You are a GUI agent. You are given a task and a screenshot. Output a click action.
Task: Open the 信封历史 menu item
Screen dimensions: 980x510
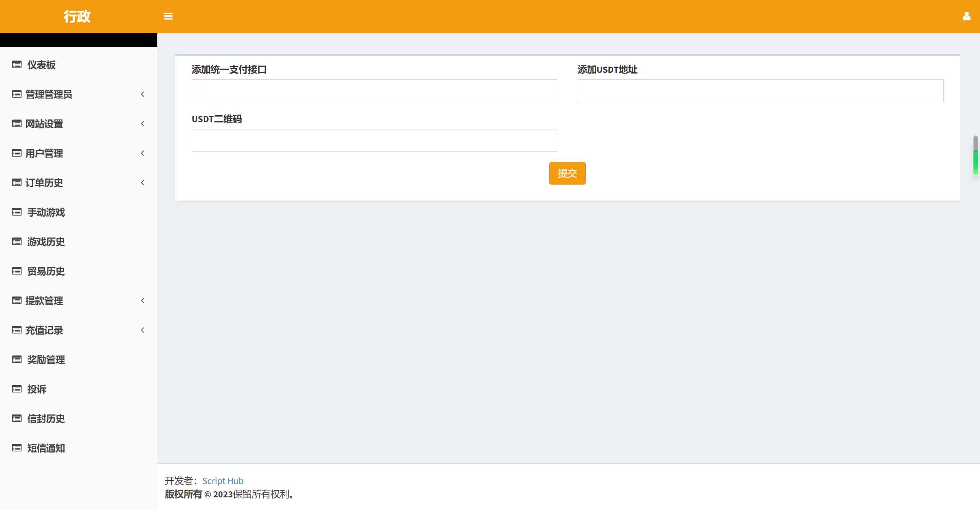(x=46, y=418)
